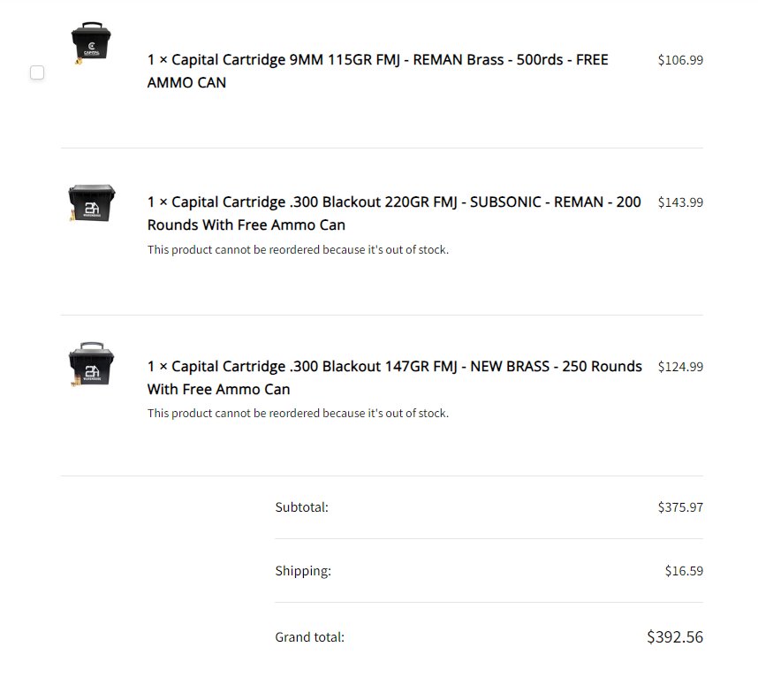
Task: Click the Shipping label
Action: (x=303, y=571)
